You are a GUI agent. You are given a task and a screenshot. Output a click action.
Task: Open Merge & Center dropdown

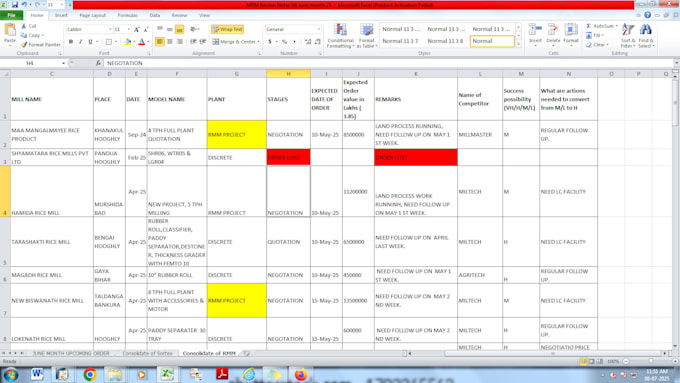258,42
